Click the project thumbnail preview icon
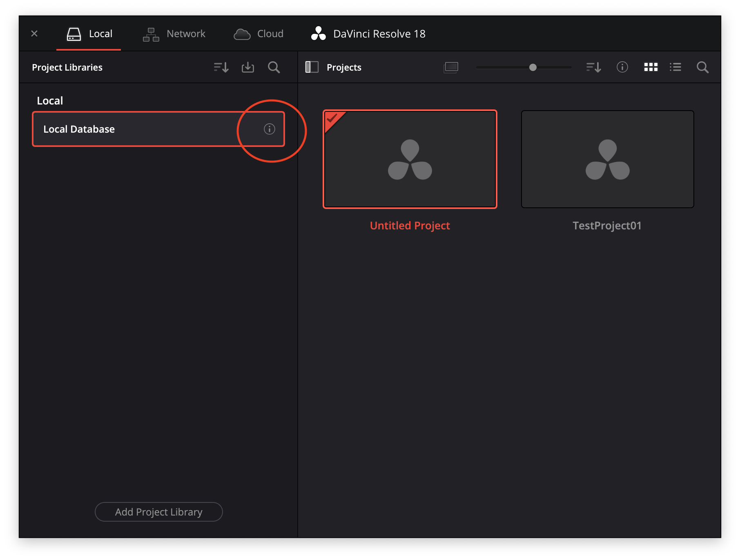 [x=451, y=67]
